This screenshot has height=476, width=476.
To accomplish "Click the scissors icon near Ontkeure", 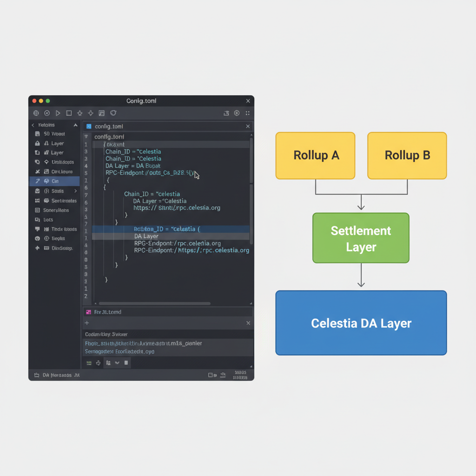I will tap(37, 172).
